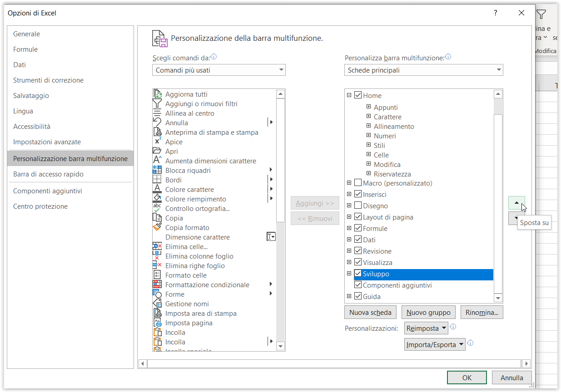561x392 pixels.
Task: Open the Generale options category
Action: pyautogui.click(x=70, y=34)
